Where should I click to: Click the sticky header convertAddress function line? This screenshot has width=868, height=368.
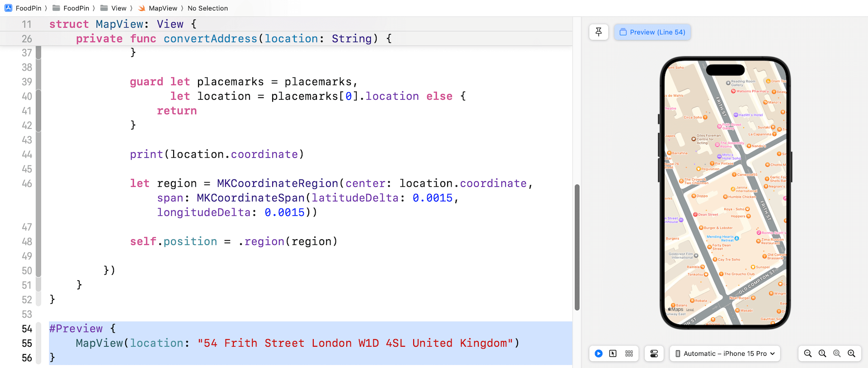(233, 39)
